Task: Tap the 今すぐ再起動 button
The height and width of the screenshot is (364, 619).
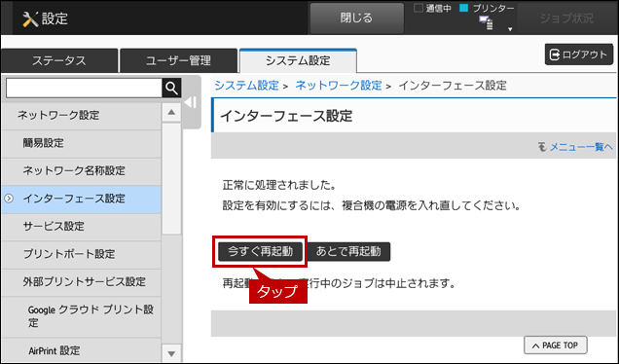Action: [x=260, y=251]
